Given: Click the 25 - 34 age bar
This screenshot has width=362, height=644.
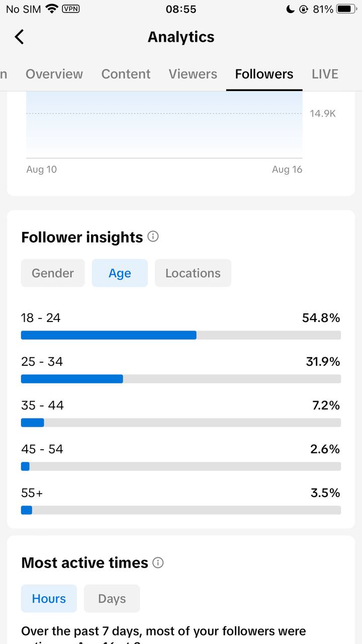Looking at the screenshot, I should click(x=181, y=379).
